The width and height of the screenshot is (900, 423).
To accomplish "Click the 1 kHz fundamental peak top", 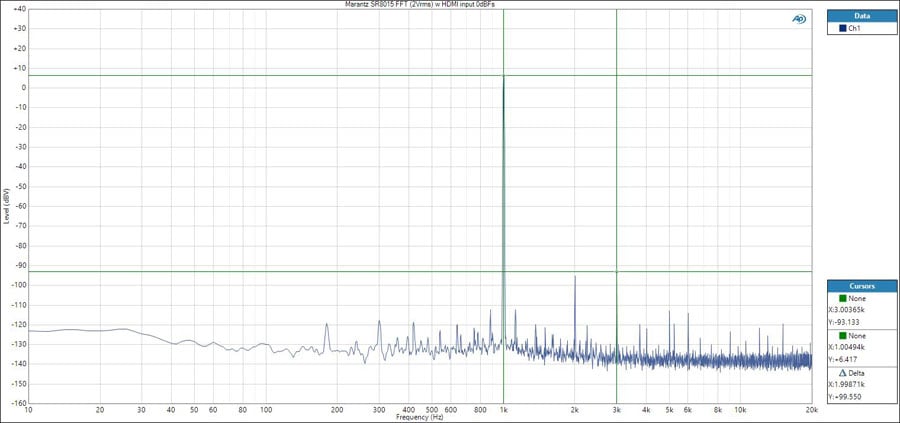I will [503, 77].
